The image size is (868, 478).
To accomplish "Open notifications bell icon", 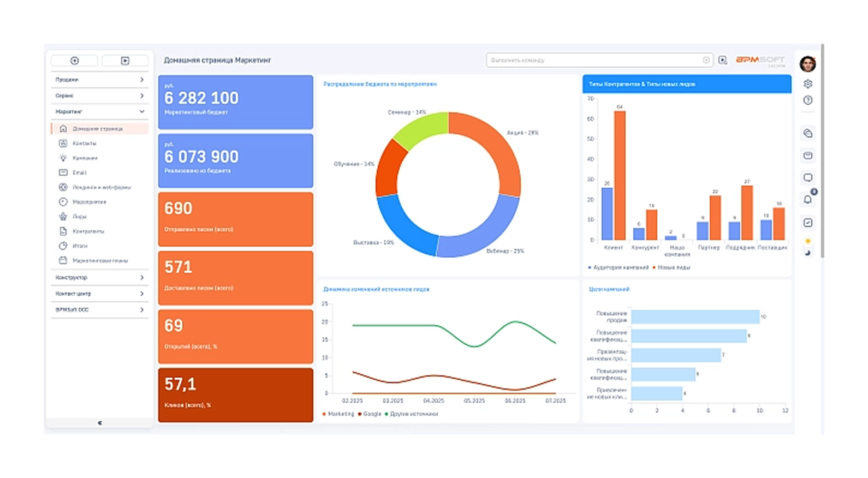I will [808, 200].
